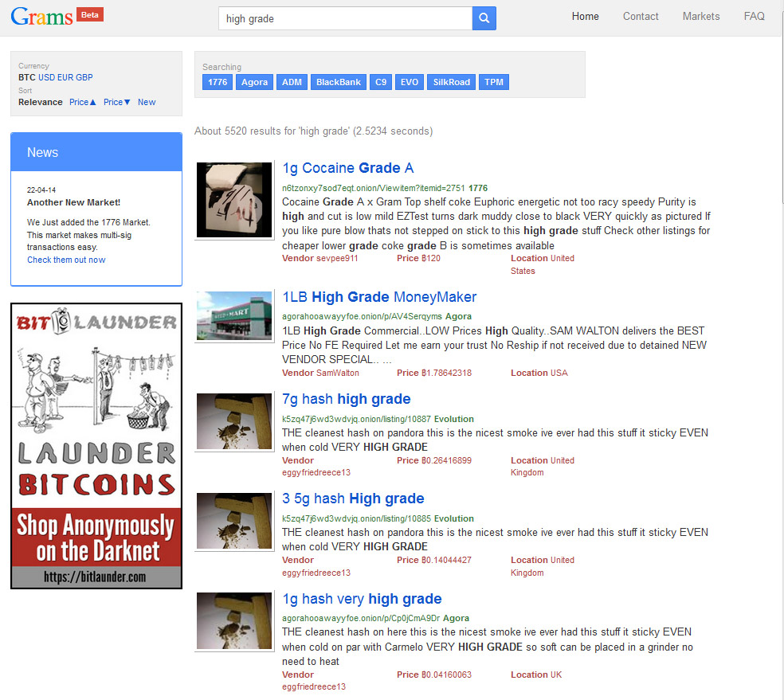
Task: Click the blue magnifier search button
Action: [x=484, y=18]
